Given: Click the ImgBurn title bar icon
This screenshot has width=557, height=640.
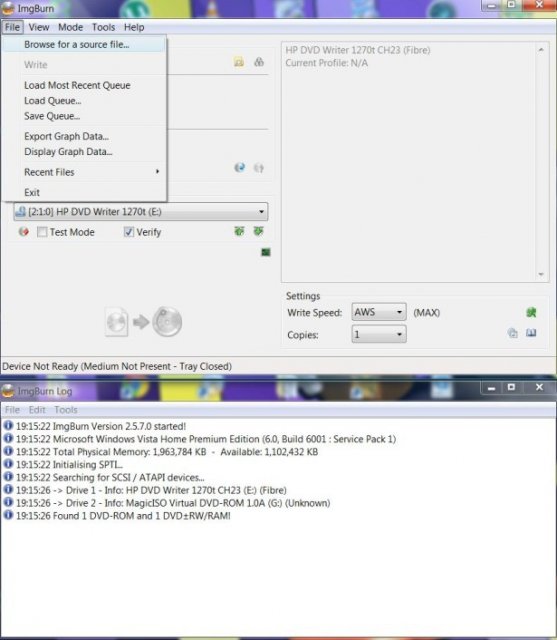Looking at the screenshot, I should 8,8.
